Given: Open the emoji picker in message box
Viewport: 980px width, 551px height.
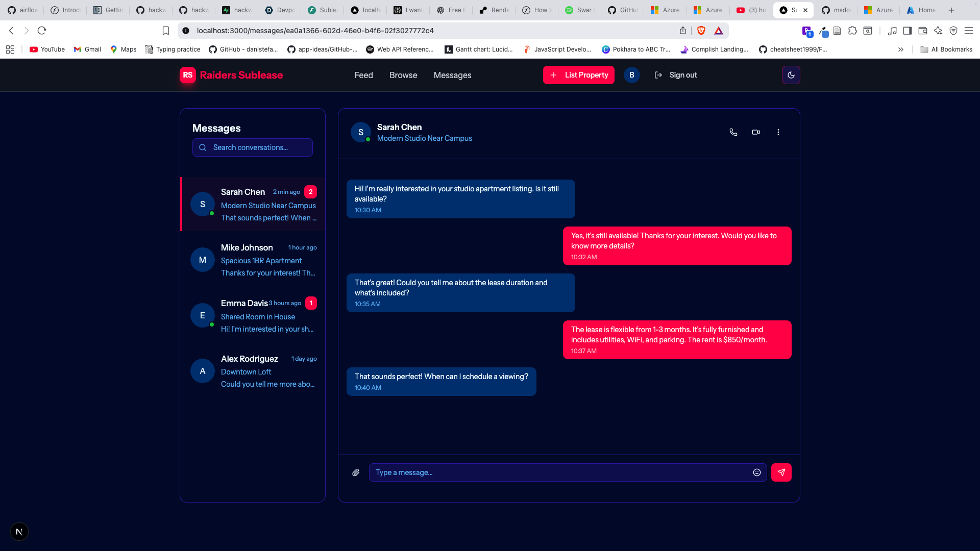Looking at the screenshot, I should pos(757,472).
